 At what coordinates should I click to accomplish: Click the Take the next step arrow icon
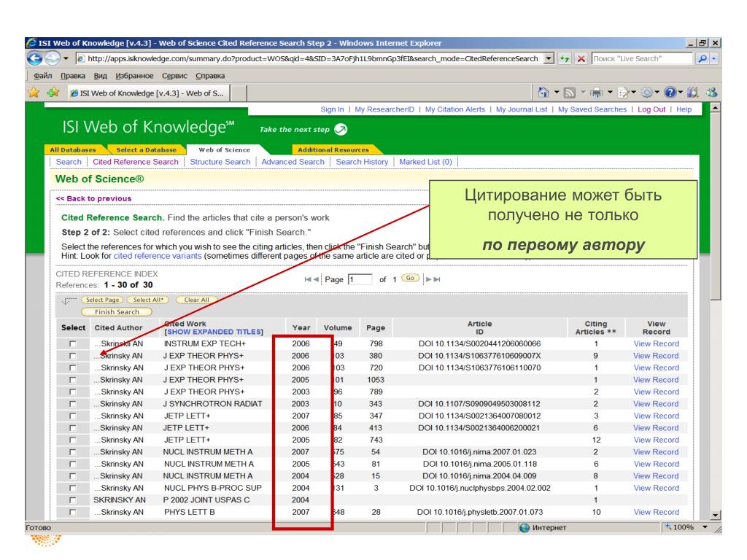click(341, 130)
